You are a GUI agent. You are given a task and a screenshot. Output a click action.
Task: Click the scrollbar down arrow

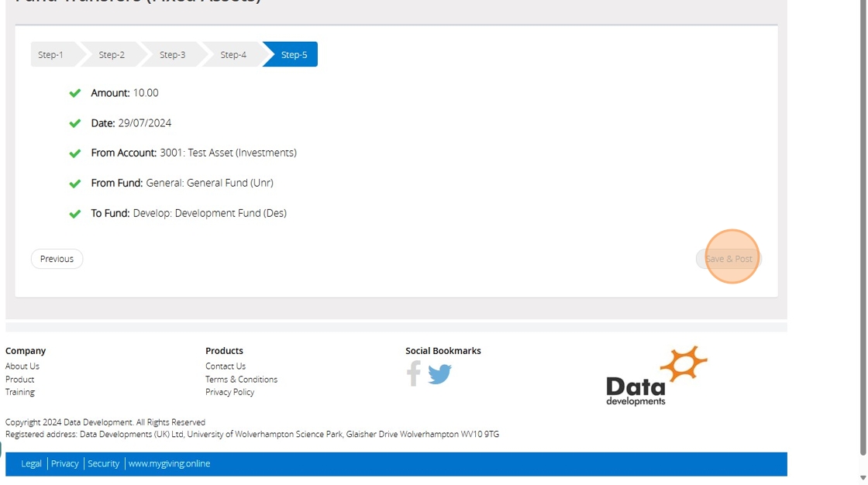click(863, 478)
